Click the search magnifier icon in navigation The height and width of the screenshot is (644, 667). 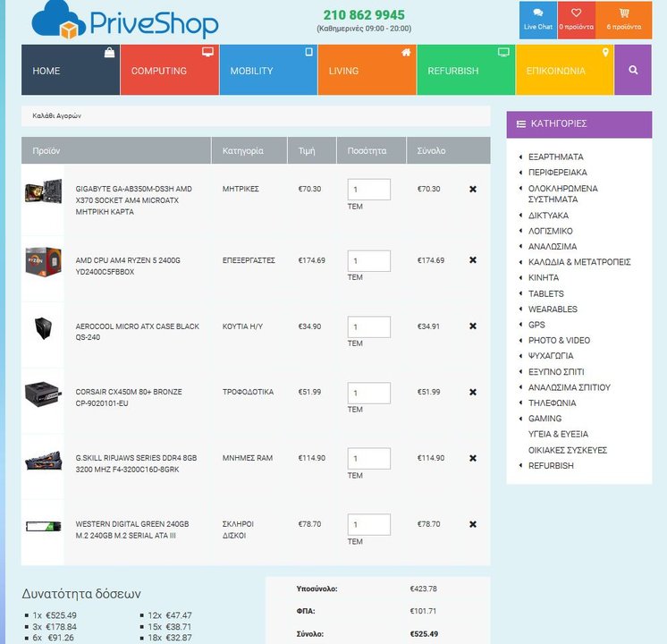pyautogui.click(x=633, y=70)
